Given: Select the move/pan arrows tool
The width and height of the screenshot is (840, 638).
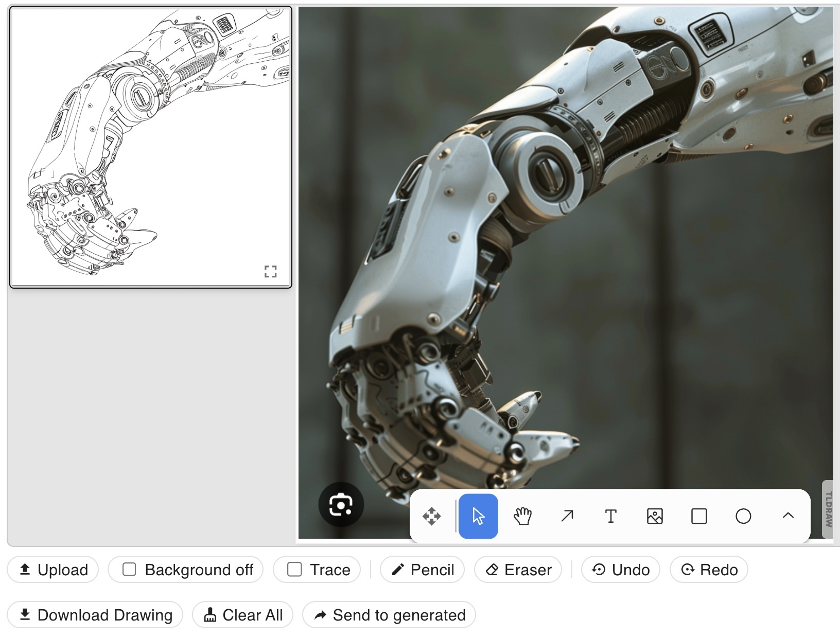Looking at the screenshot, I should point(431,516).
